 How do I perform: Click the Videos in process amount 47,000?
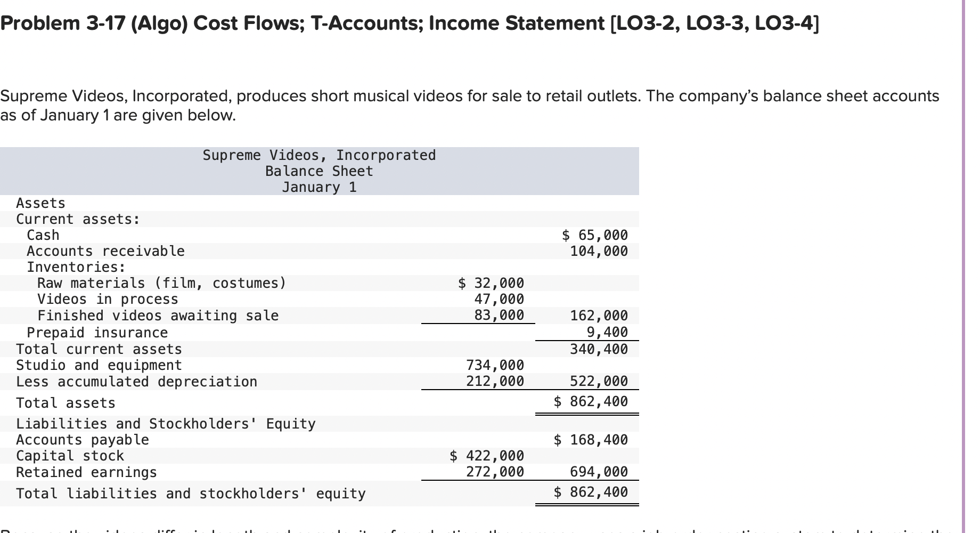[x=501, y=299]
